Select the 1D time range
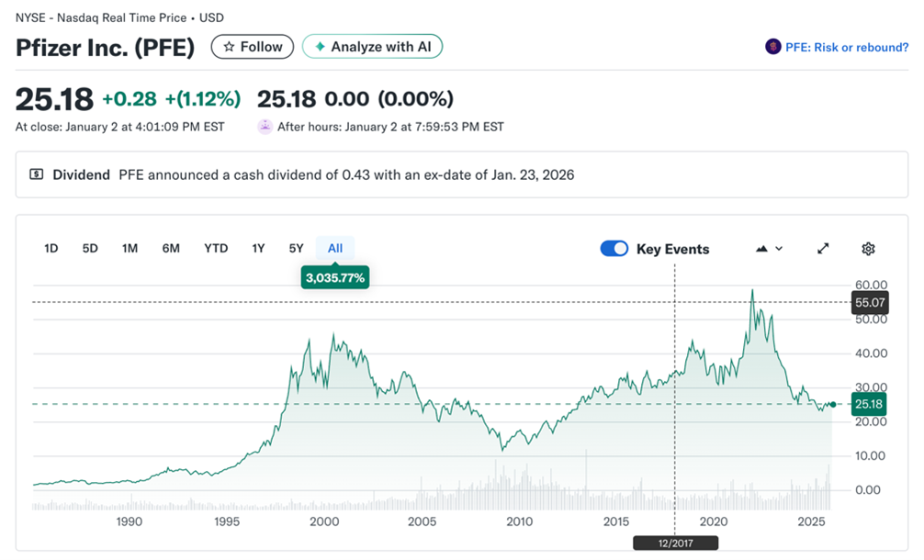Image resolution: width=924 pixels, height=560 pixels. [x=51, y=248]
